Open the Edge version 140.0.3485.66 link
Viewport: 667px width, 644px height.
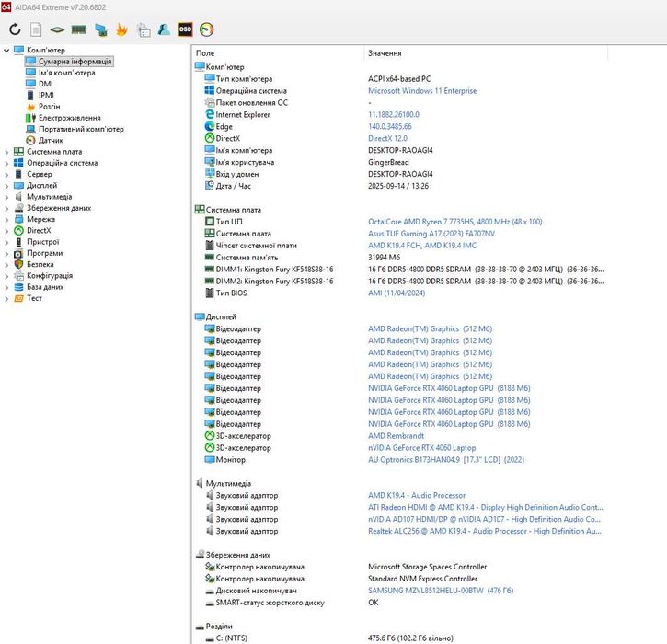[390, 126]
